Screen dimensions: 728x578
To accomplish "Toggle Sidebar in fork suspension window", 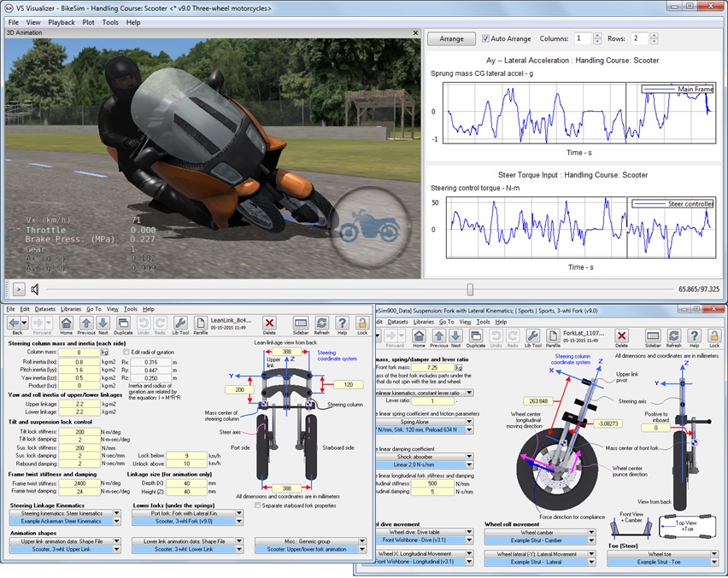I will (x=655, y=337).
